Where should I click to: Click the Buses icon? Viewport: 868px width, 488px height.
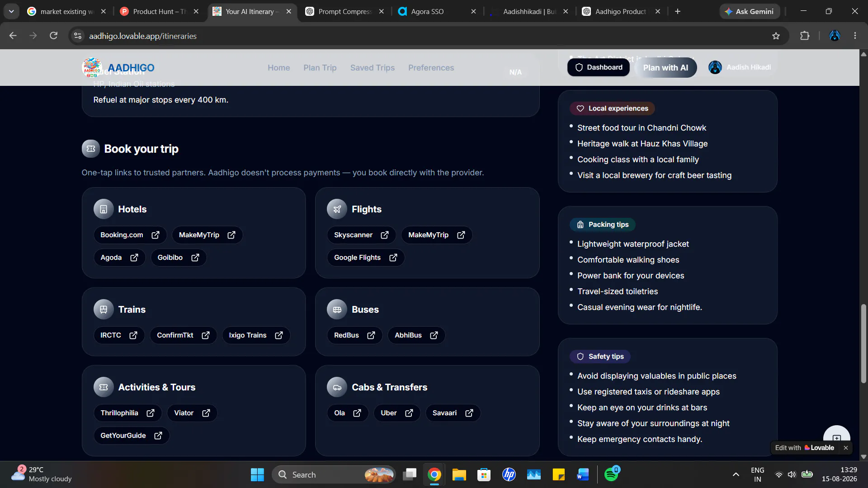(x=337, y=310)
